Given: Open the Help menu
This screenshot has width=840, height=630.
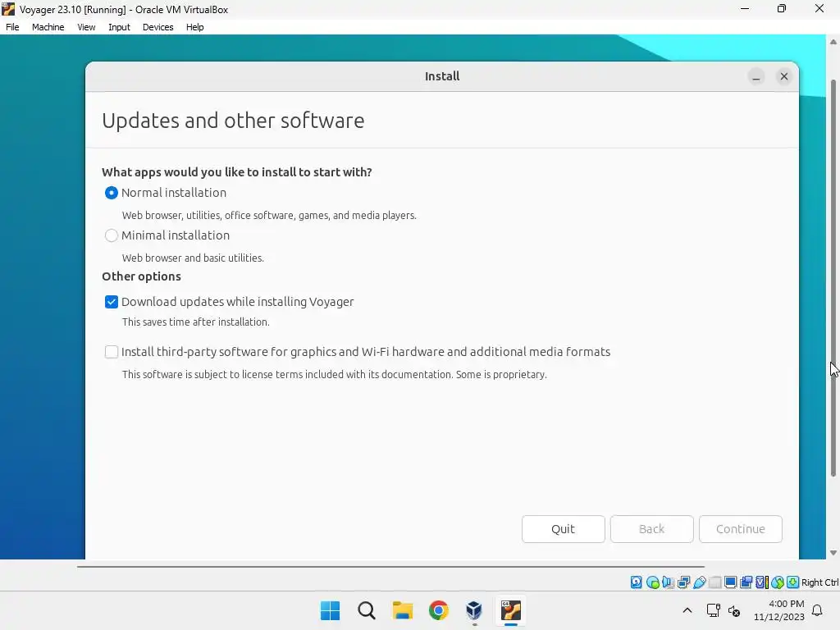Looking at the screenshot, I should [x=195, y=27].
